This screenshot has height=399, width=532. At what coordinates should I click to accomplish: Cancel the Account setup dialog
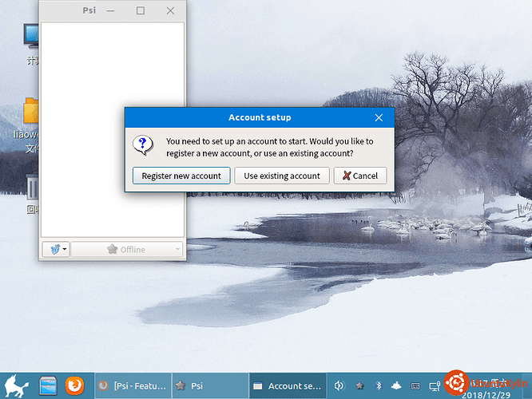click(360, 176)
